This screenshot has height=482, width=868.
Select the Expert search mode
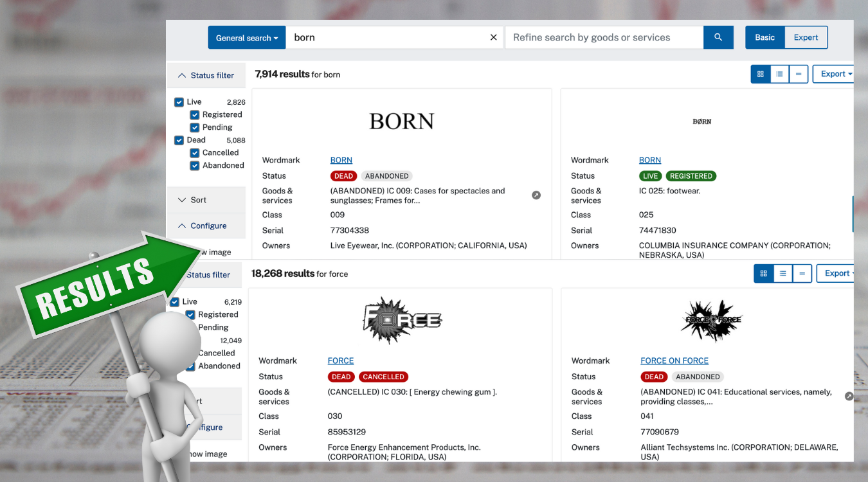pos(806,37)
